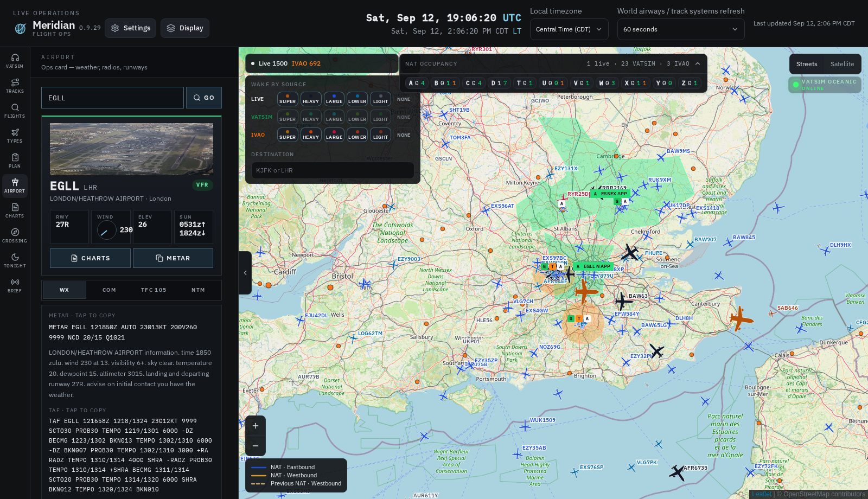Click the ESSEX APP controller badge
The height and width of the screenshot is (499, 868).
coord(610,194)
